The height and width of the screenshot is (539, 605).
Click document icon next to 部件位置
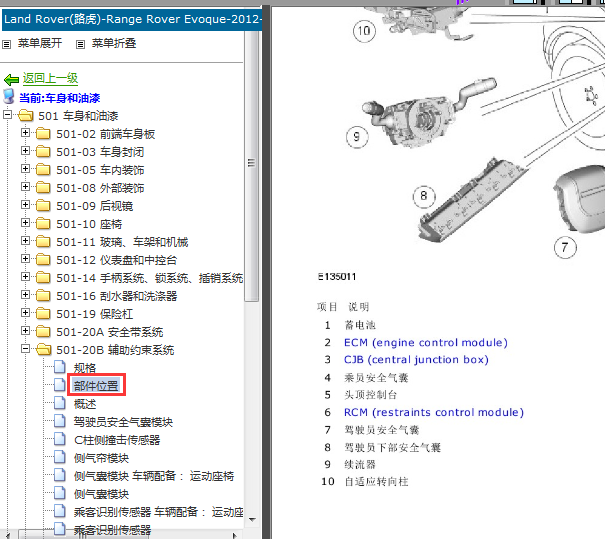point(59,385)
